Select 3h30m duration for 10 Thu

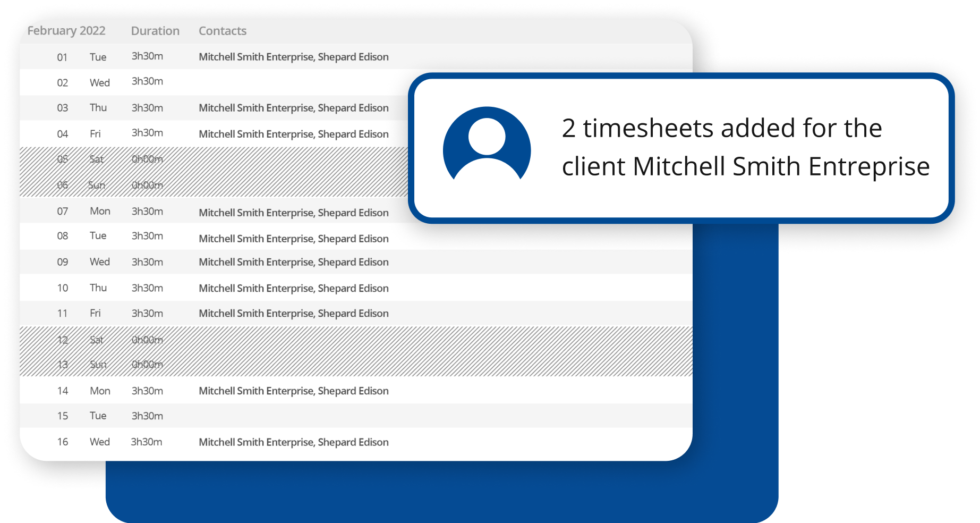147,288
